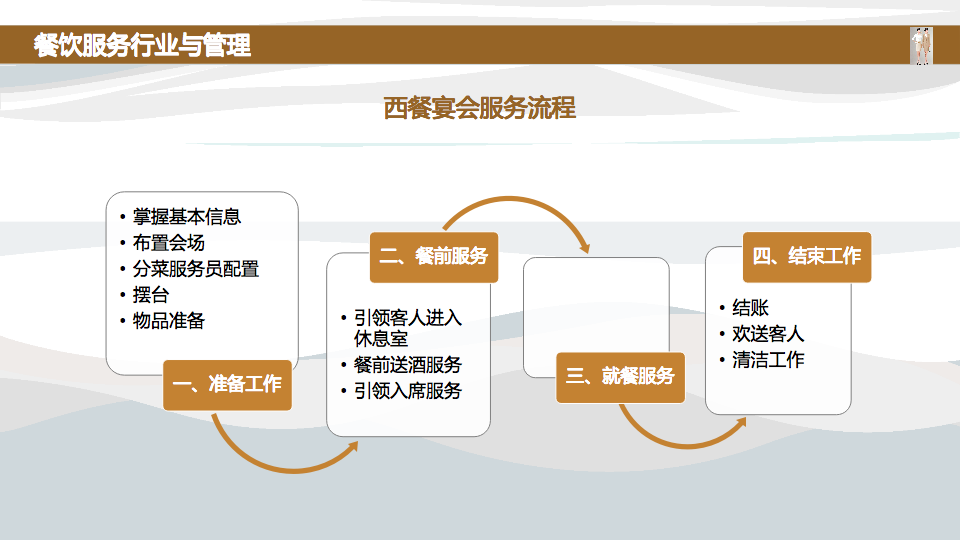Click the 四、结束工作 label box
Viewport: 960px width, 540px height.
(x=807, y=257)
